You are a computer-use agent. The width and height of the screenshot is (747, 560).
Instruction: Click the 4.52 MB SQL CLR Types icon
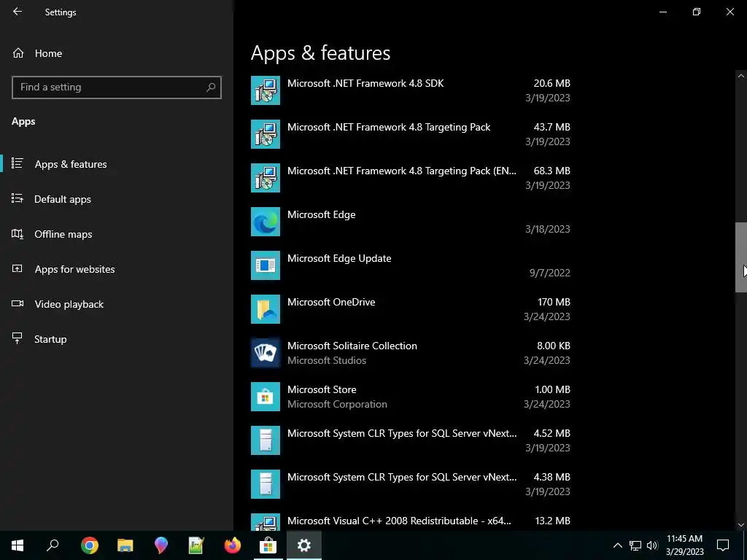coord(266,440)
